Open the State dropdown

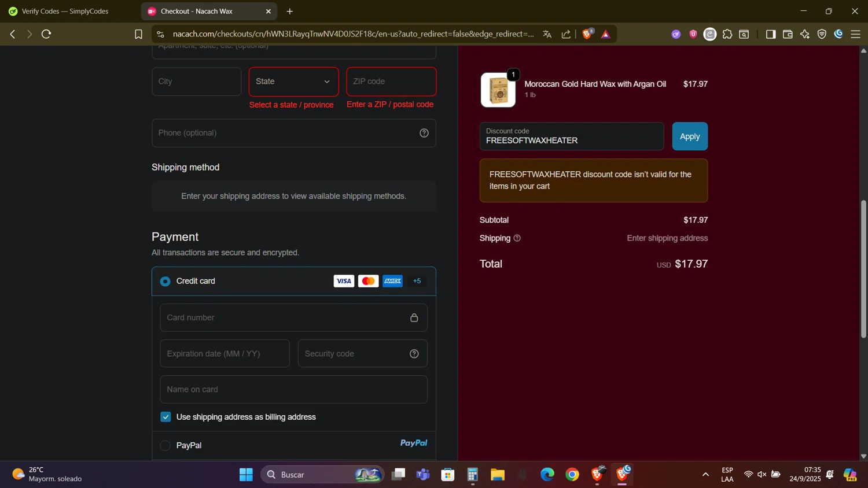[293, 82]
